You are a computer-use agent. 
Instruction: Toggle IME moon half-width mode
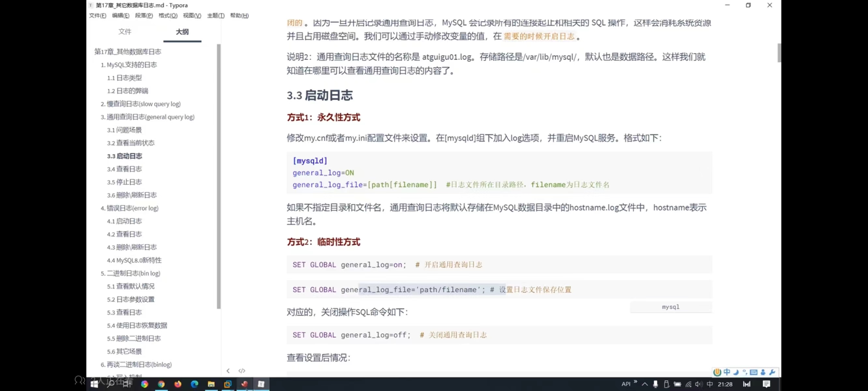click(736, 372)
